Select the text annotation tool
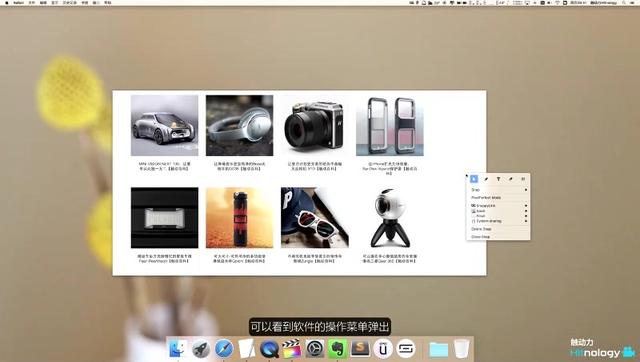This screenshot has width=640, height=362. point(498,179)
